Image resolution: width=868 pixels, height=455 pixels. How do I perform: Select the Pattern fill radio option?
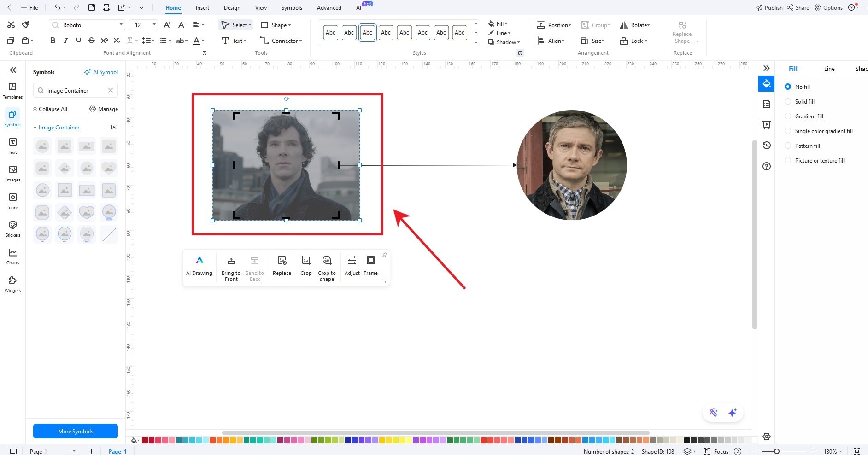[788, 146]
